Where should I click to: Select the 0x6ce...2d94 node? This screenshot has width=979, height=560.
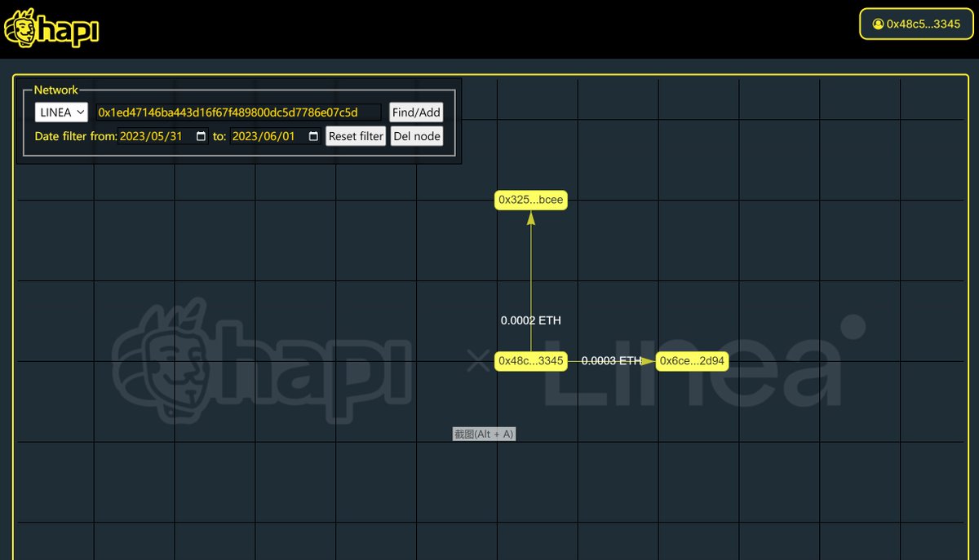click(x=693, y=361)
